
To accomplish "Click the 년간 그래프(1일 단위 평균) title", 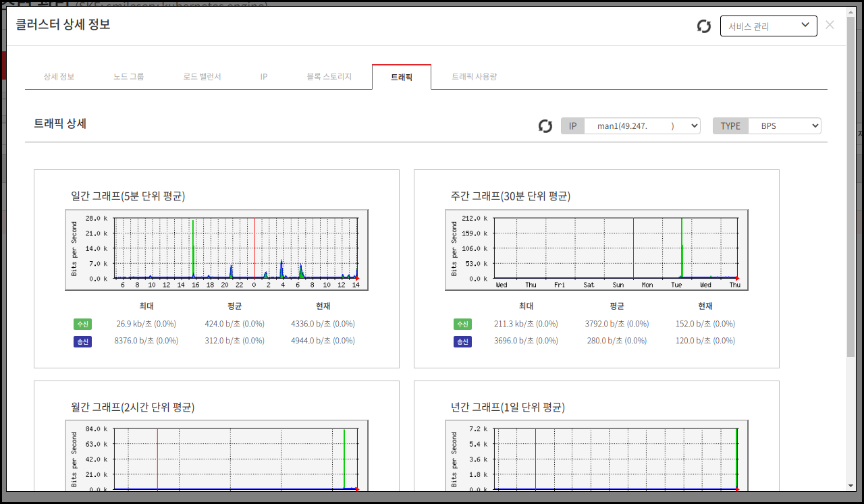I will 508,408.
